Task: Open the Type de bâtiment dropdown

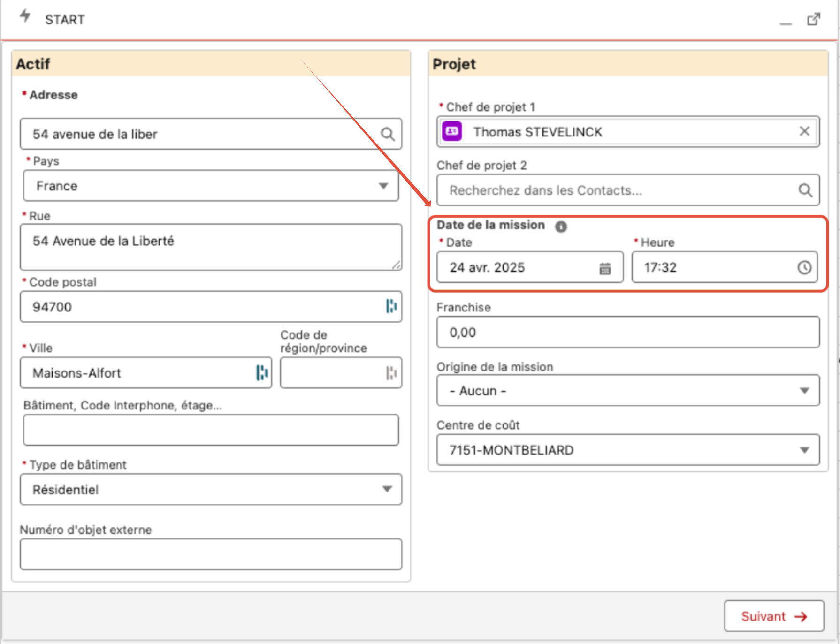Action: coord(211,489)
